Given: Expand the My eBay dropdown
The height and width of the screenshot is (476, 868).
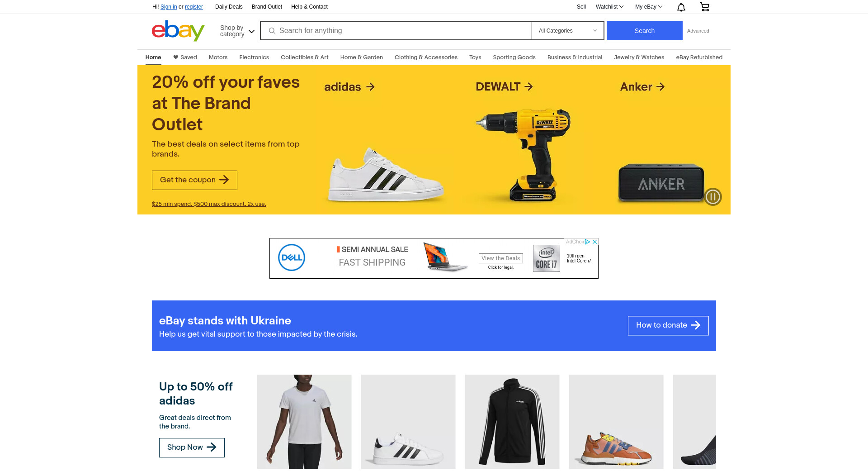Looking at the screenshot, I should (648, 7).
